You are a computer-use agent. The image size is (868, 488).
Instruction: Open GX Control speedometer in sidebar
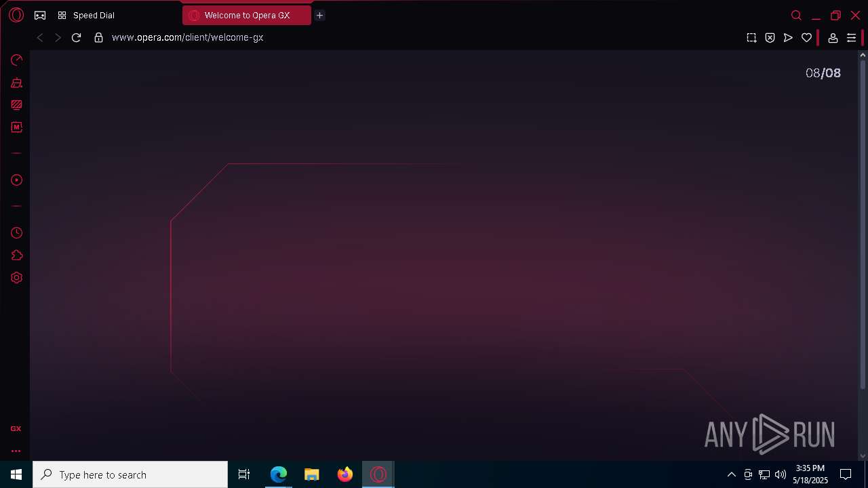(17, 60)
